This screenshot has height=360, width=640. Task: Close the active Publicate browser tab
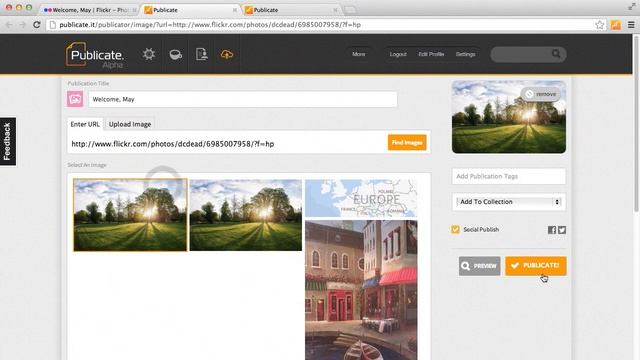[x=235, y=10]
